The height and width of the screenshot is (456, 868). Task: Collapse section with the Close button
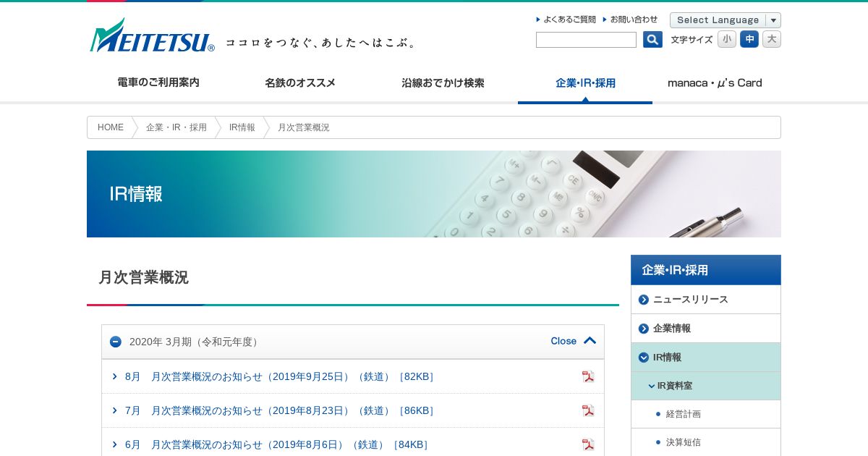[x=574, y=341]
